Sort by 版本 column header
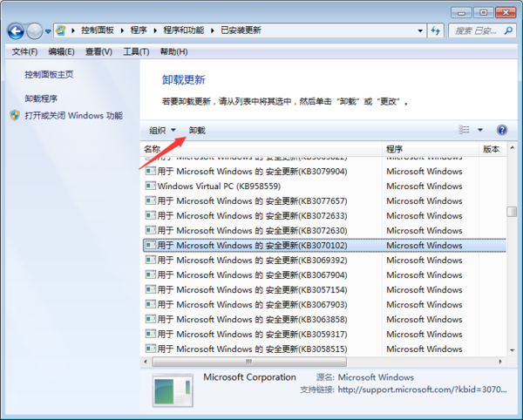The width and height of the screenshot is (523, 420). pyautogui.click(x=492, y=149)
